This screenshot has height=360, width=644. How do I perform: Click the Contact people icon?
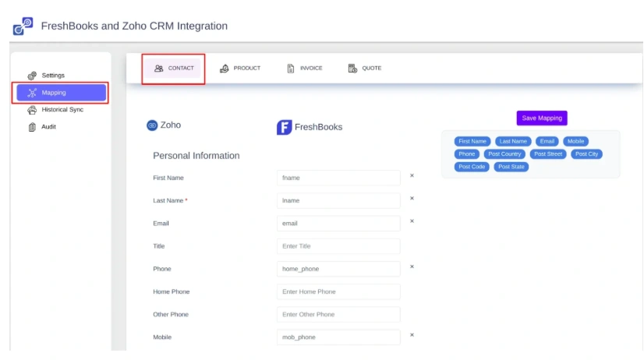(x=158, y=68)
